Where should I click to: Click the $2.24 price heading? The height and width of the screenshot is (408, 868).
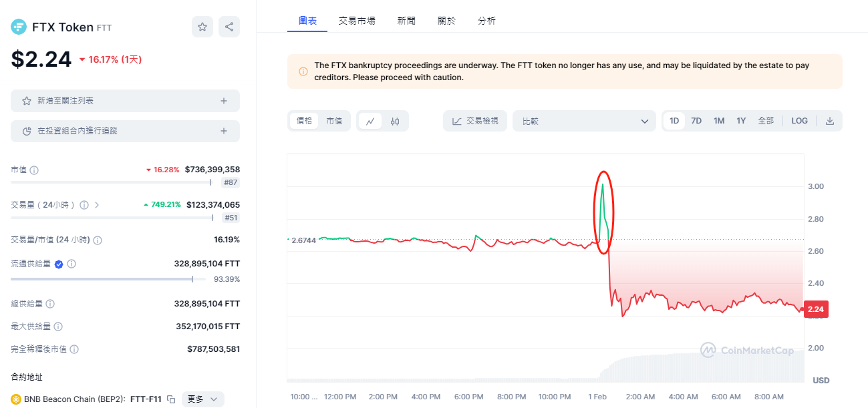pos(41,59)
